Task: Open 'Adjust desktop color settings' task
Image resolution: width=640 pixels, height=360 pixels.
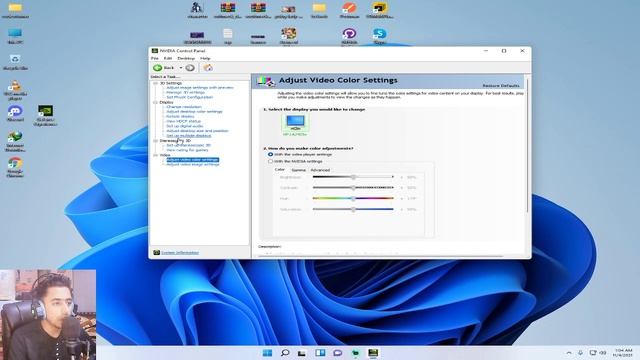Action: pos(194,112)
